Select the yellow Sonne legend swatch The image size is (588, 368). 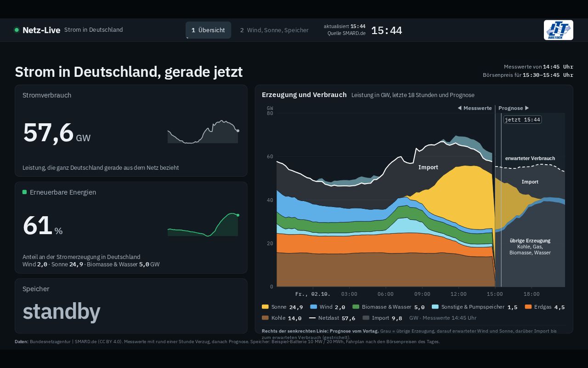tap(265, 307)
